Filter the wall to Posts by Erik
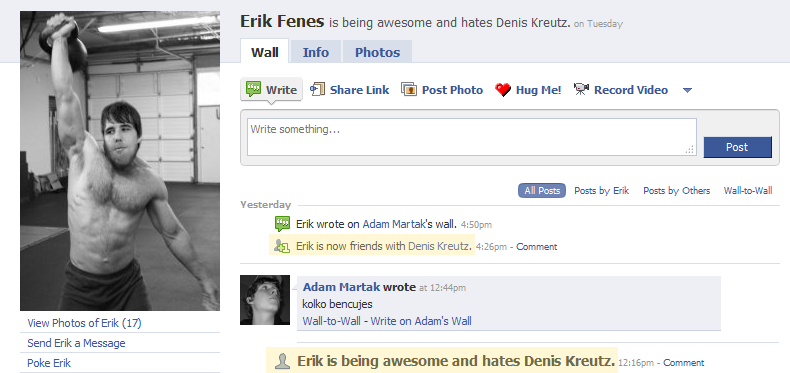790x373 pixels. (602, 191)
